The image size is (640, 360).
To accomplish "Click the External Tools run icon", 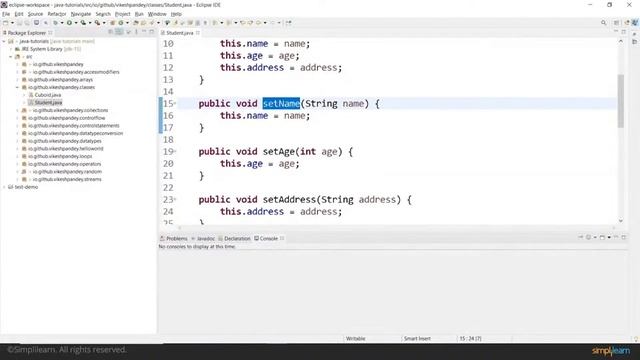I will click(x=97, y=23).
